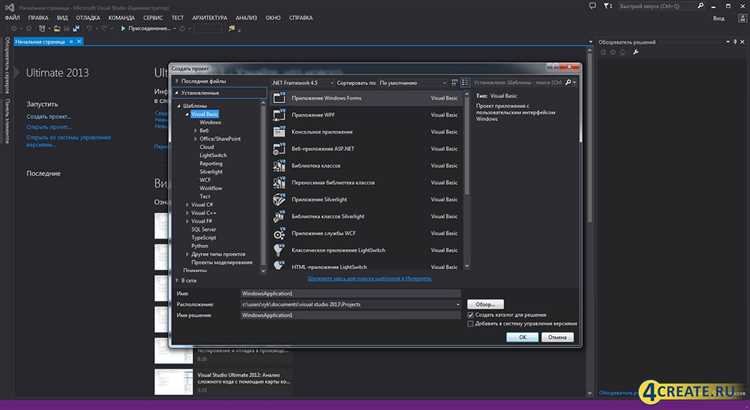Select the WCF tree item
This screenshot has width=750, height=410.
point(205,180)
